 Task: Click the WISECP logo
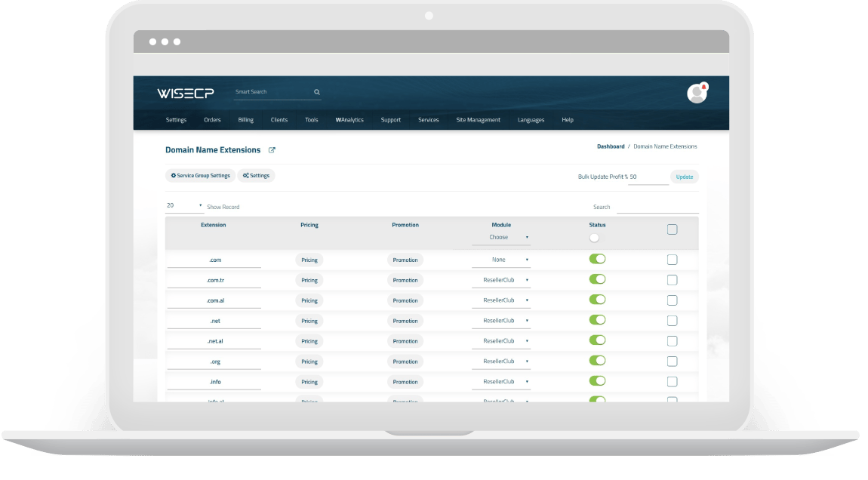(x=186, y=93)
